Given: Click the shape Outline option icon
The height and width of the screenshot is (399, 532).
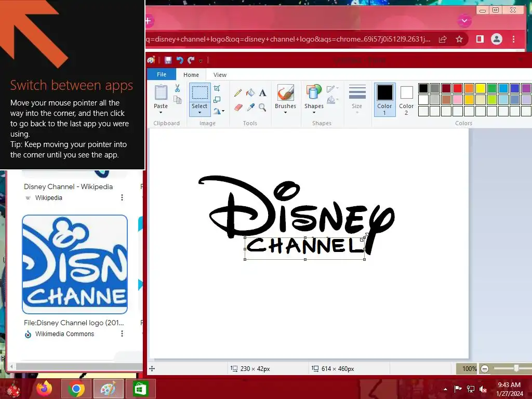Looking at the screenshot, I should [332, 89].
